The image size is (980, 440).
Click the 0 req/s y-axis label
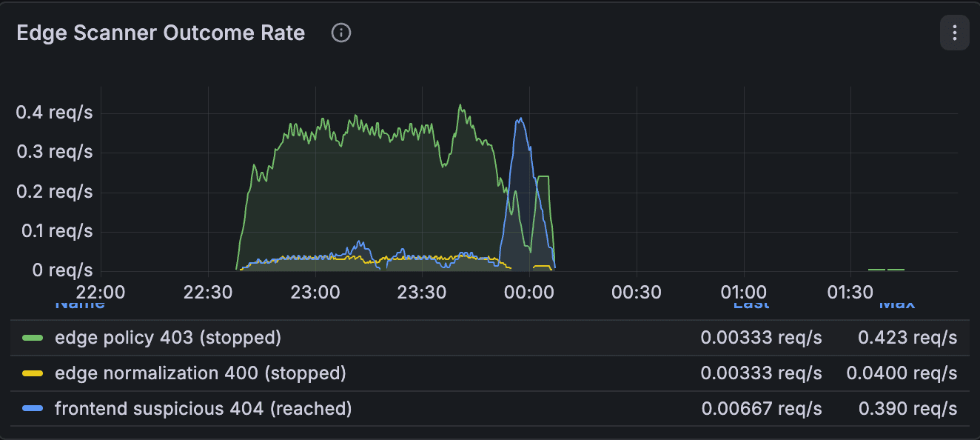[63, 270]
